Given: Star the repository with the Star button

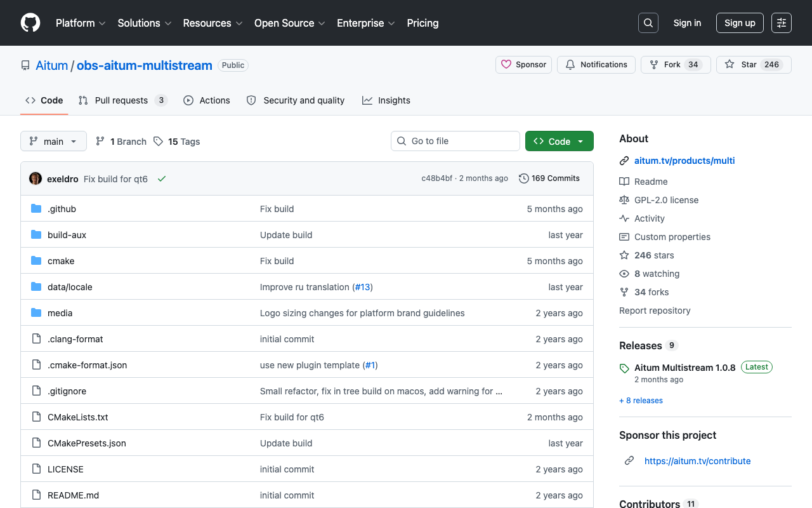Looking at the screenshot, I should pyautogui.click(x=754, y=65).
